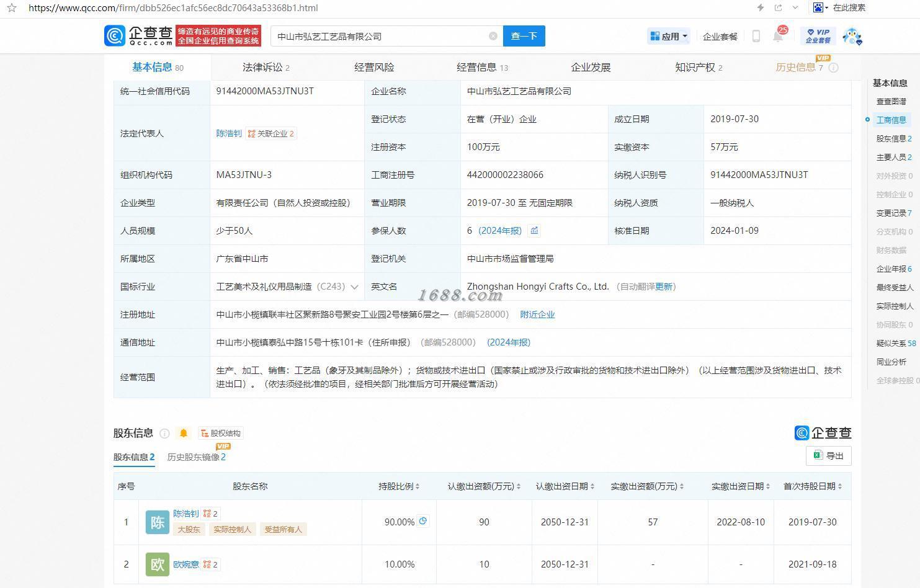This screenshot has height=588, width=920.
Task: Open the 应用 dropdown menu
Action: pyautogui.click(x=669, y=37)
